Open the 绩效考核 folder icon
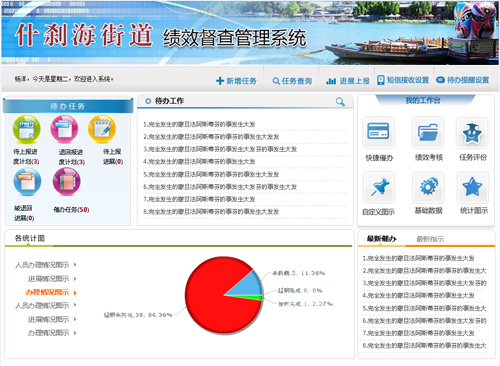 click(428, 132)
